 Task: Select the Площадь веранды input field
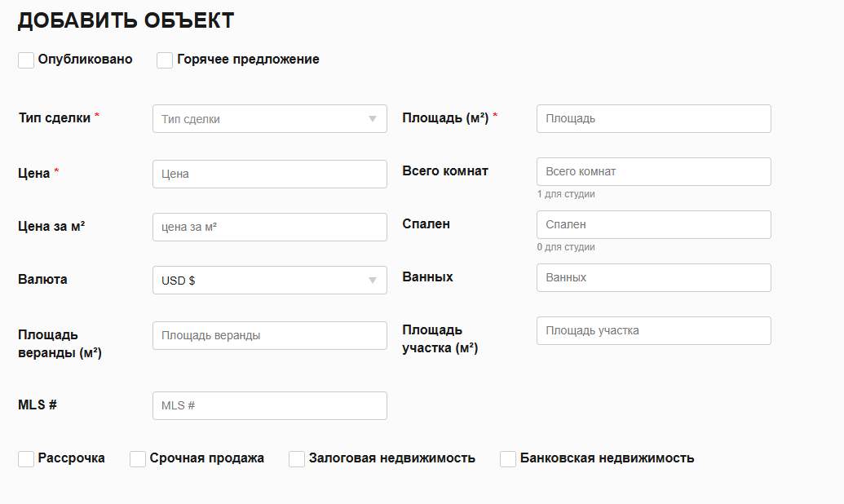click(x=270, y=335)
